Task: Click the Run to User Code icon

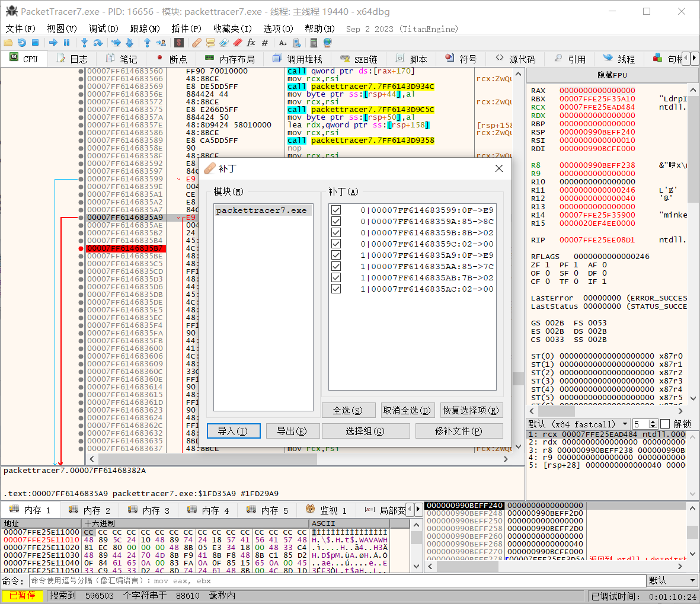Action: tap(161, 43)
